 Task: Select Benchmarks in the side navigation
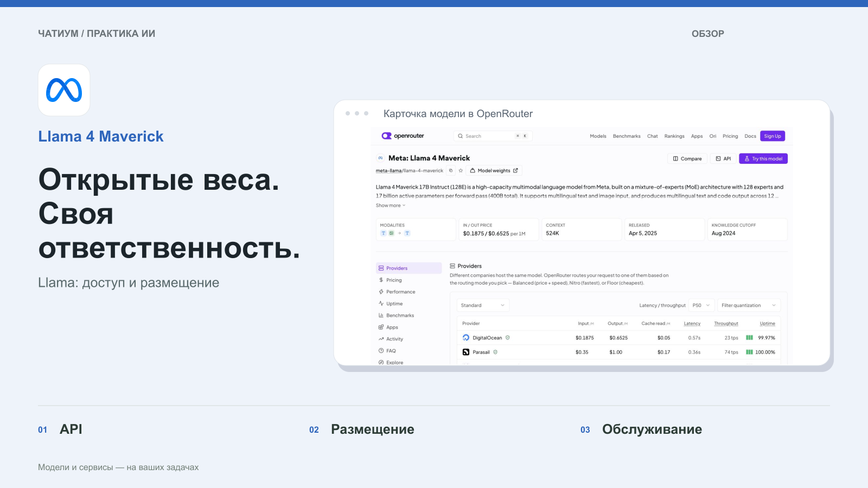tap(409, 316)
